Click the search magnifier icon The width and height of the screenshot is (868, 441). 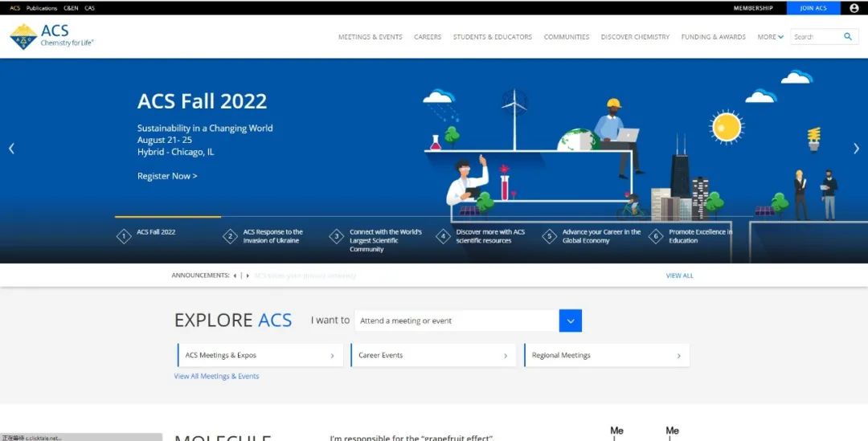click(x=847, y=37)
